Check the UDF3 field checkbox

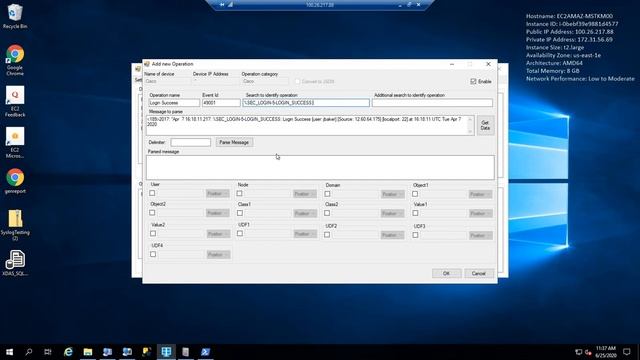416,235
